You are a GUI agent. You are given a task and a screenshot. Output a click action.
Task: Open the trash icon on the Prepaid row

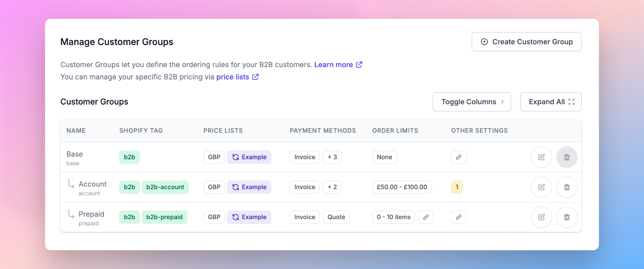(x=567, y=217)
